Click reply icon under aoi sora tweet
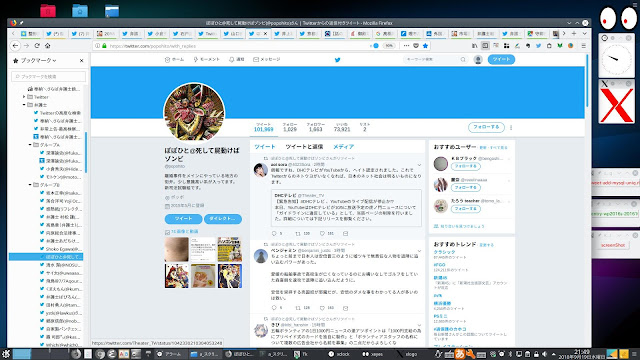This screenshot has width=640, height=360. [274, 233]
